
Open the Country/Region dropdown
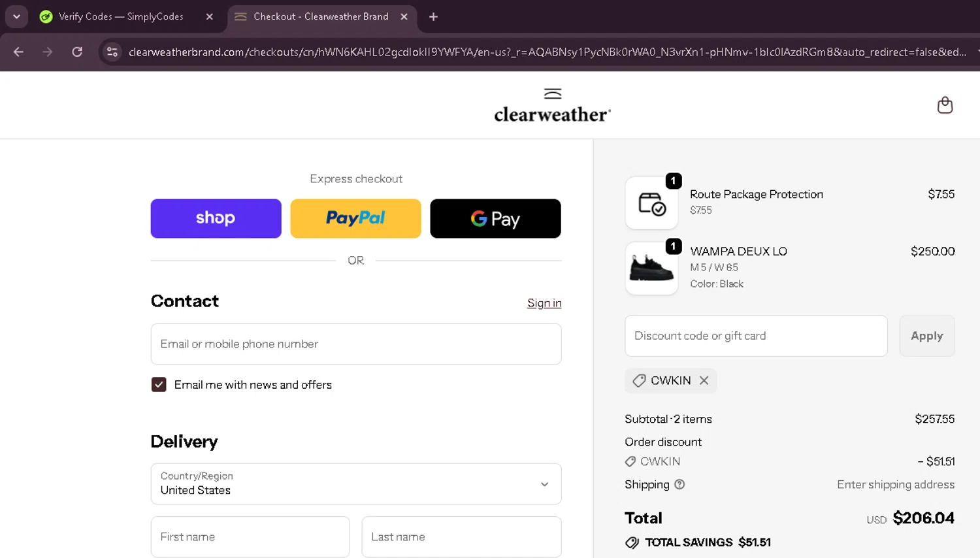356,484
